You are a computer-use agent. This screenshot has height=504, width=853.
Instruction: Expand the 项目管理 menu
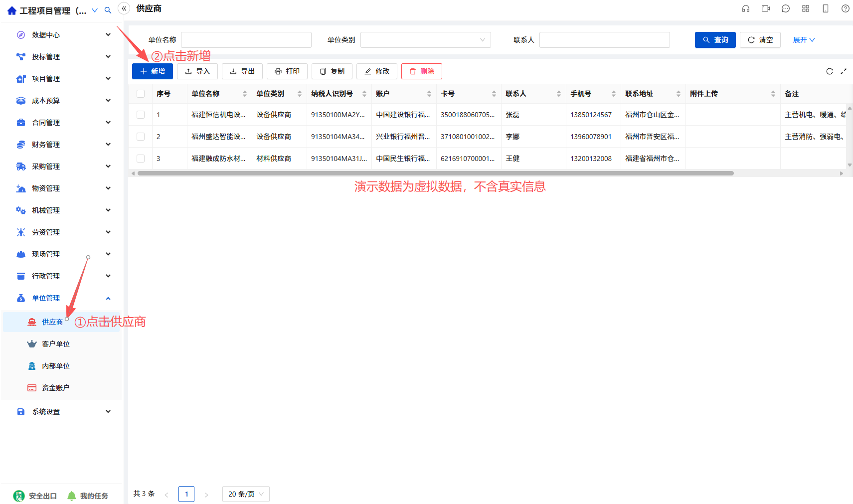[x=62, y=79]
